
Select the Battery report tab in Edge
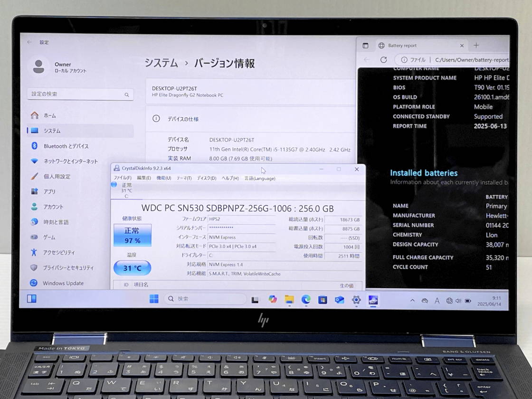tap(422, 46)
